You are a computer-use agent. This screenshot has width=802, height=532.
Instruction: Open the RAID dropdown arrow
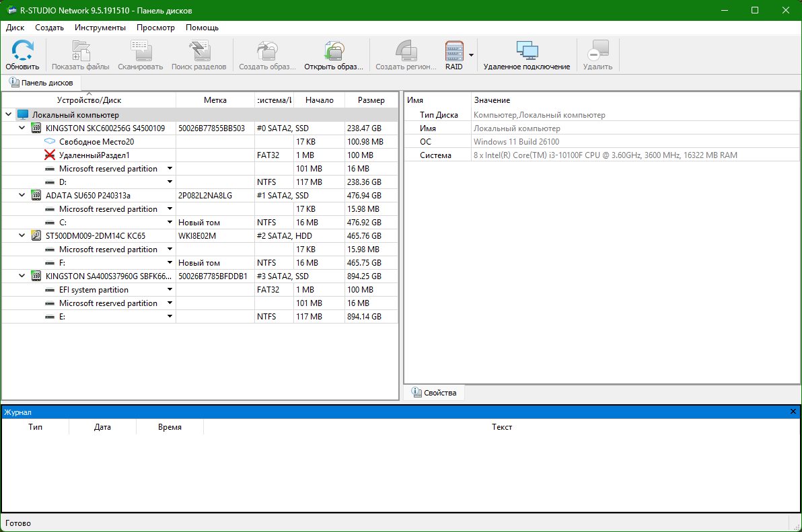(x=471, y=54)
